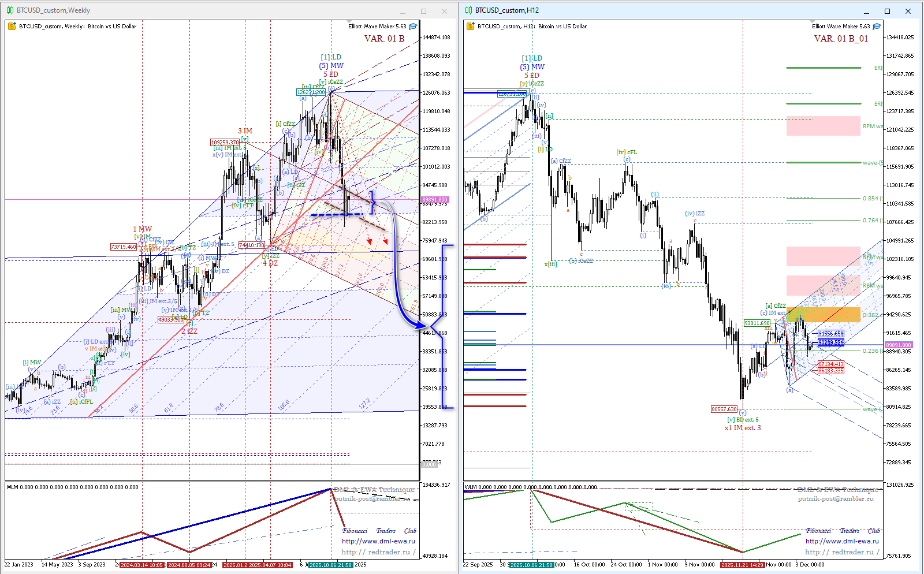Select the 93011.690 green price label
Image resolution: width=924 pixels, height=574 pixels.
coord(757,323)
